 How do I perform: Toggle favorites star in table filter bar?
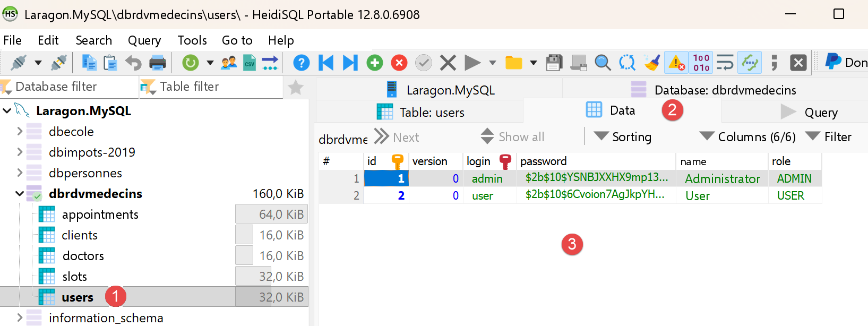click(x=296, y=87)
